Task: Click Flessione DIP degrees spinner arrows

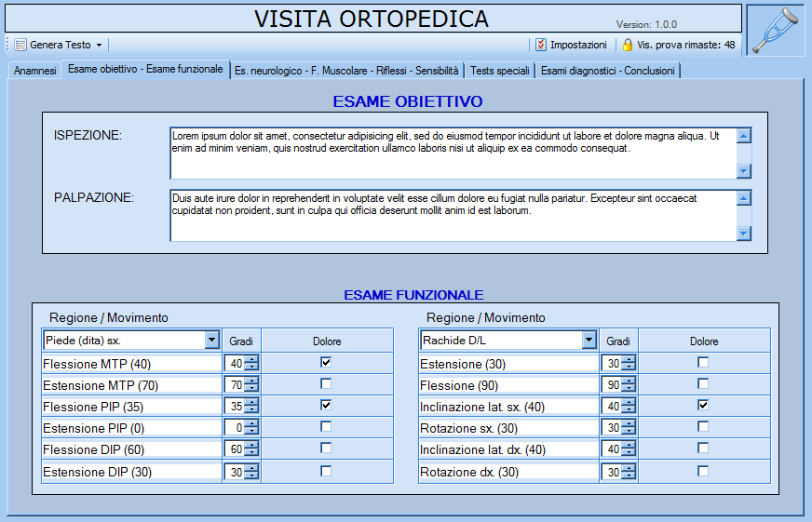Action: pos(251,449)
